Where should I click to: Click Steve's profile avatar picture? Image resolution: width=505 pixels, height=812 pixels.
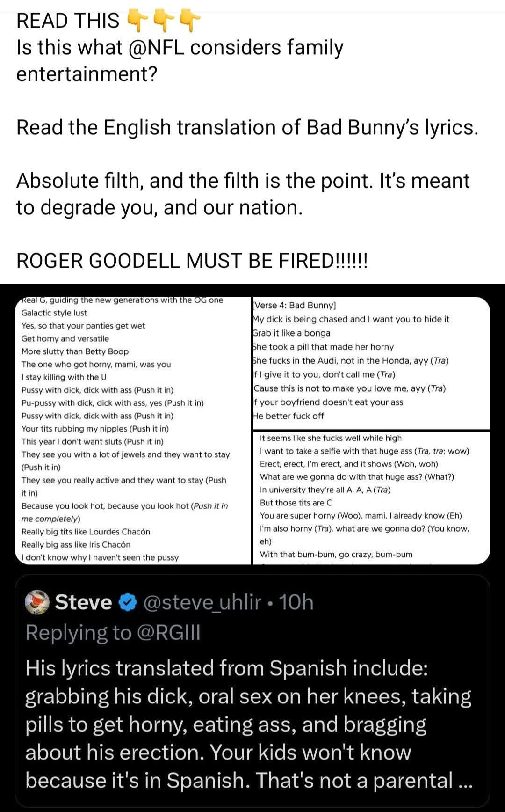pos(37,602)
